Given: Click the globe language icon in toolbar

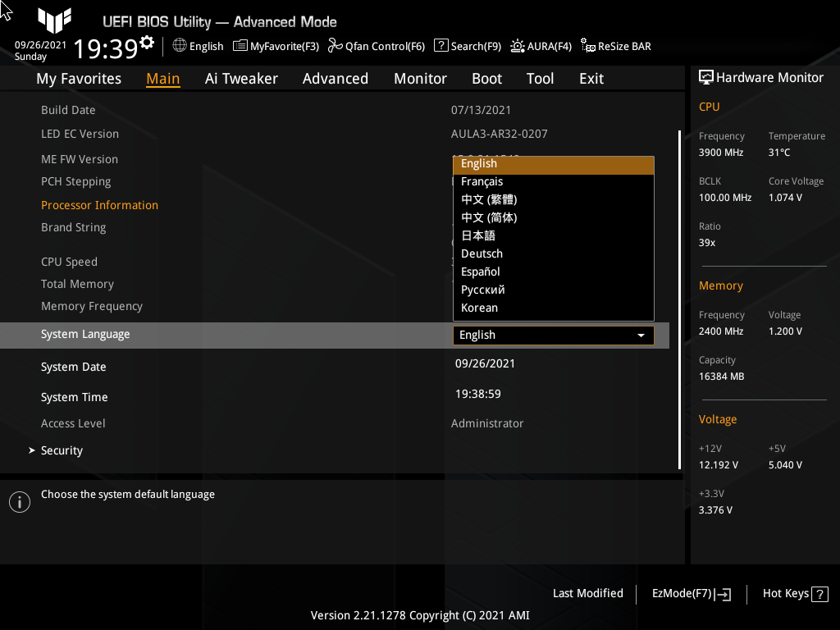Looking at the screenshot, I should (x=179, y=46).
